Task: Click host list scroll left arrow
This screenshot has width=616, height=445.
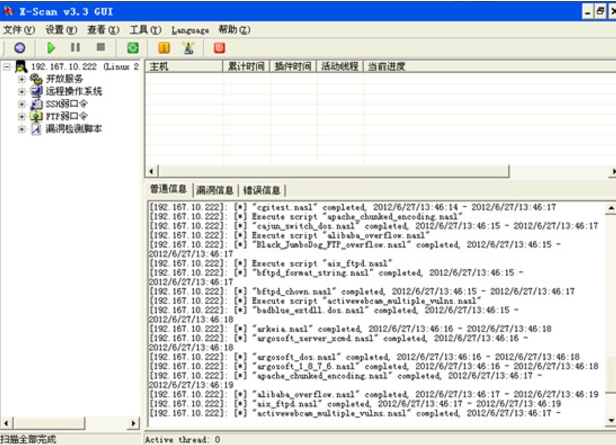Action: (x=152, y=171)
